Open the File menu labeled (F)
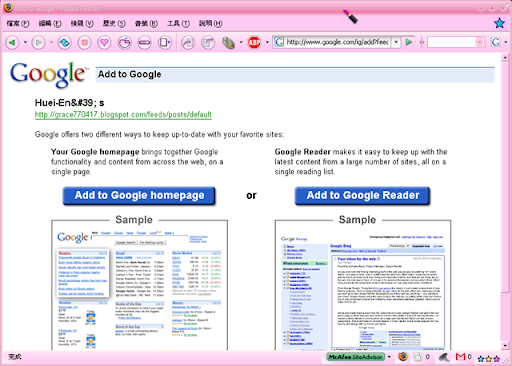The width and height of the screenshot is (512, 366). tap(18, 23)
